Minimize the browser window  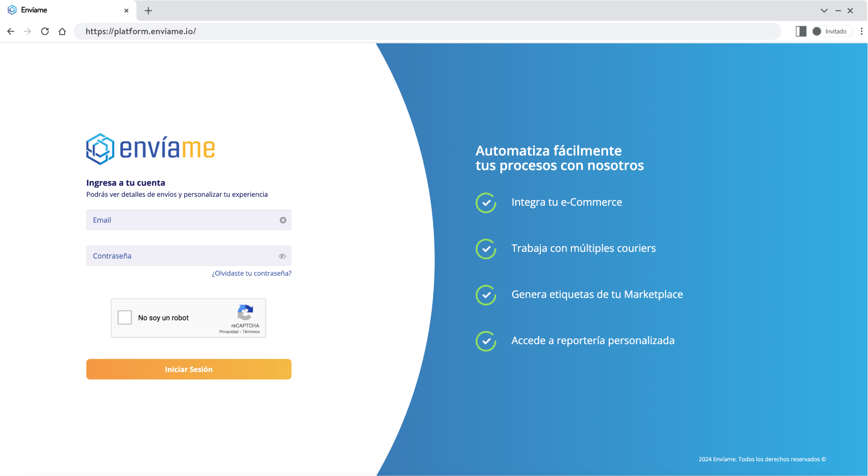point(838,10)
